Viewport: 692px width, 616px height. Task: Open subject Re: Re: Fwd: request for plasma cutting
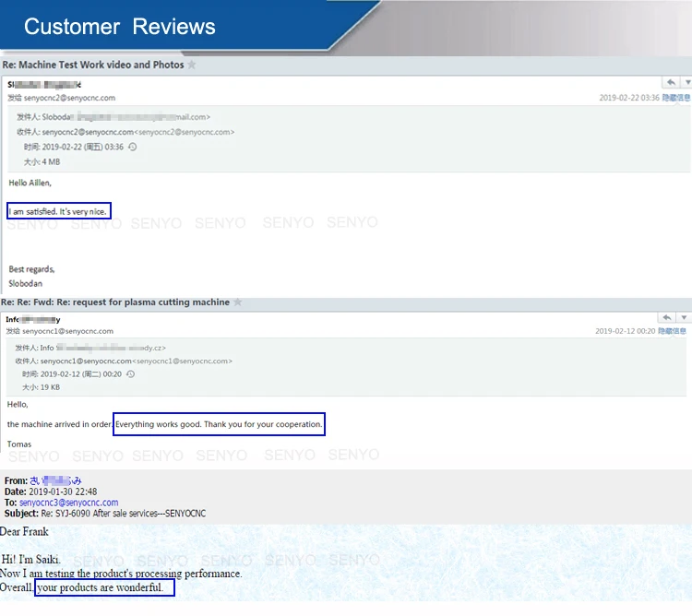click(x=115, y=302)
